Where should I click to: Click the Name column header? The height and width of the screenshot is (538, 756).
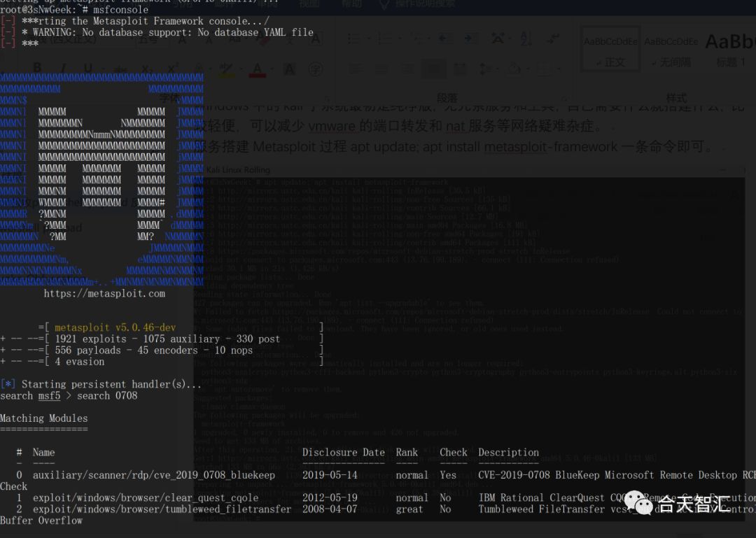point(43,453)
